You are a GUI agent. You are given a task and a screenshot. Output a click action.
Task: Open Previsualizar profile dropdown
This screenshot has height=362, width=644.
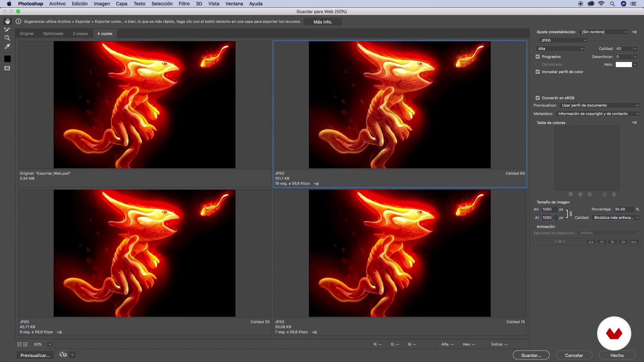[x=600, y=106]
